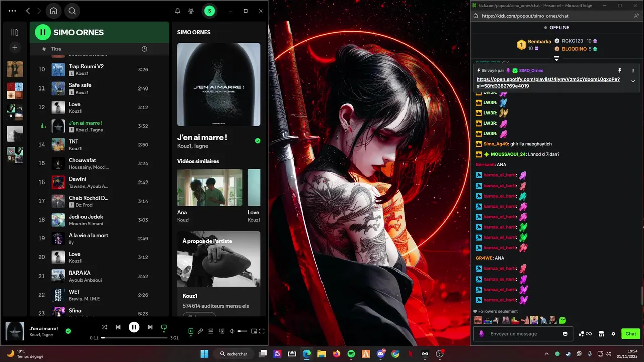Adjust Spotify volume slider

coord(243,331)
